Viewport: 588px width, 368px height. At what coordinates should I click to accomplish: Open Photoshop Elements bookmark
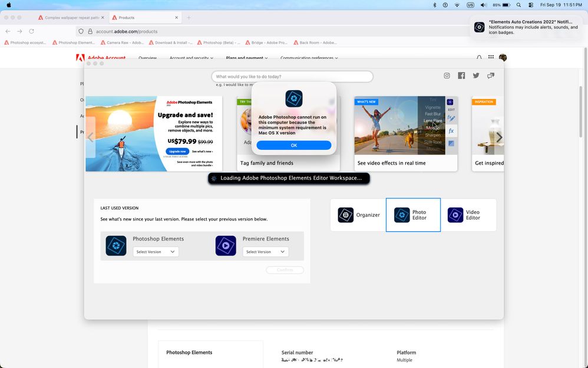(74, 42)
